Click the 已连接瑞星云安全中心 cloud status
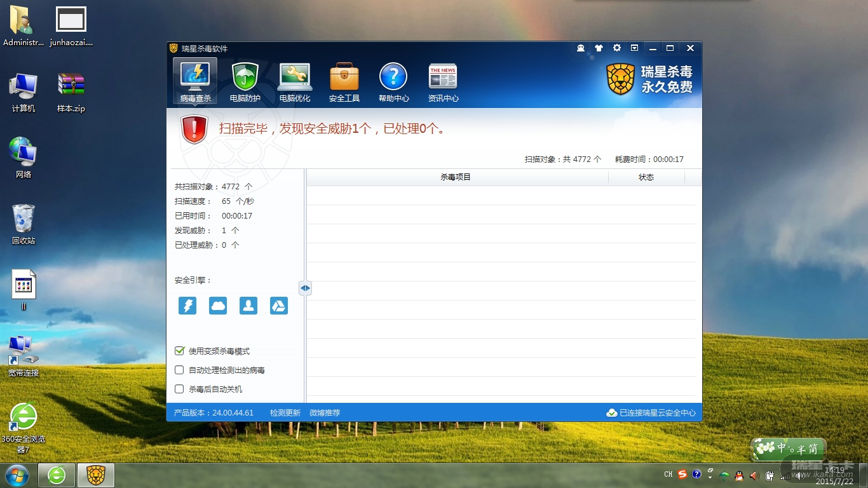Image resolution: width=868 pixels, height=488 pixels. (x=651, y=413)
